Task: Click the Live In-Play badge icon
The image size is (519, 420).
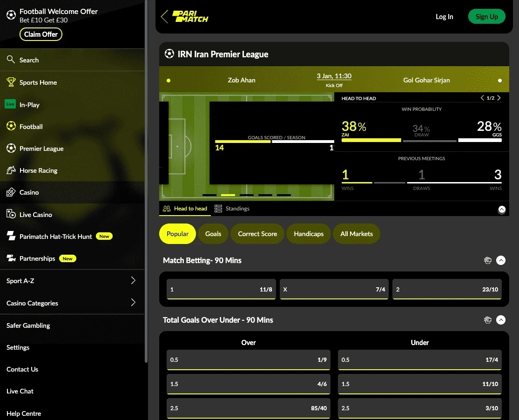Action: point(10,104)
